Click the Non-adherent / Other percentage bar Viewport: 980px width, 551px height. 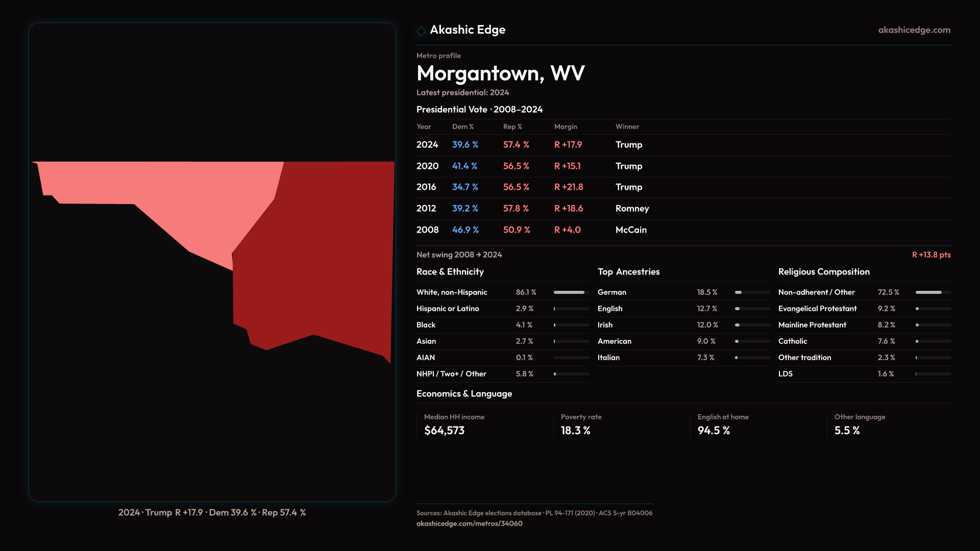click(933, 292)
